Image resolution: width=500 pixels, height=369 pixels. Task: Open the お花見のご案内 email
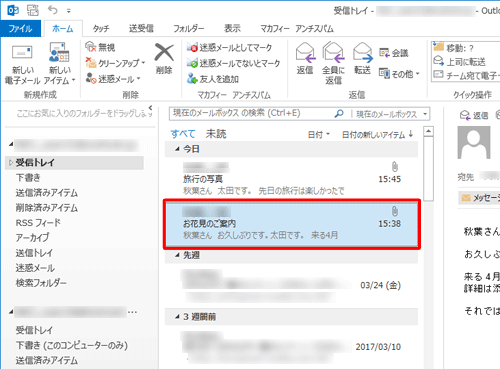click(292, 224)
